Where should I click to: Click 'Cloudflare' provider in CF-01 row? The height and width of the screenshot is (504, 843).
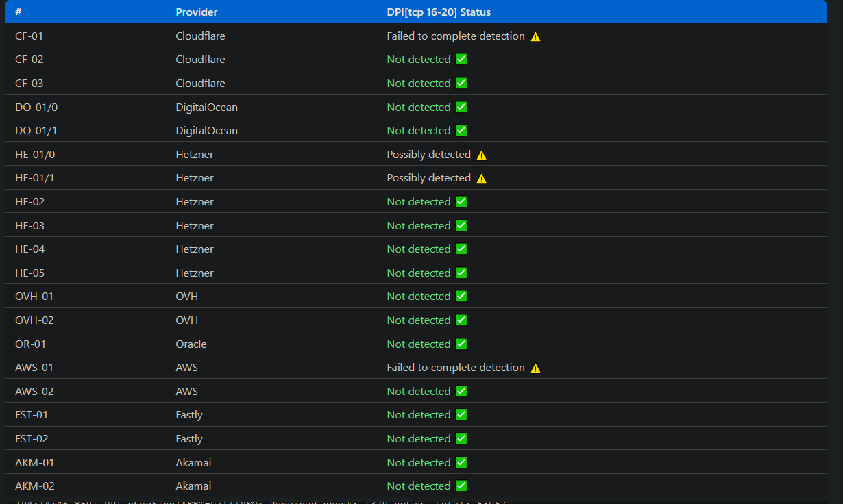click(200, 36)
